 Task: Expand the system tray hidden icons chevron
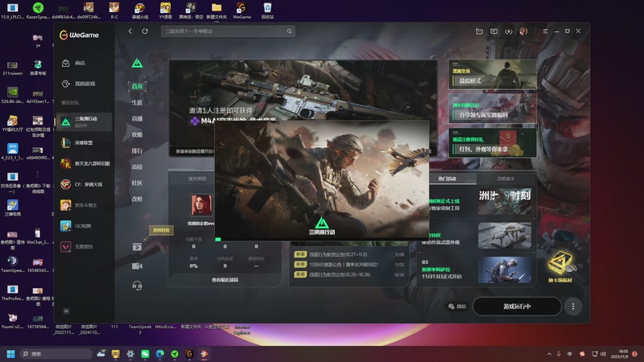click(549, 354)
